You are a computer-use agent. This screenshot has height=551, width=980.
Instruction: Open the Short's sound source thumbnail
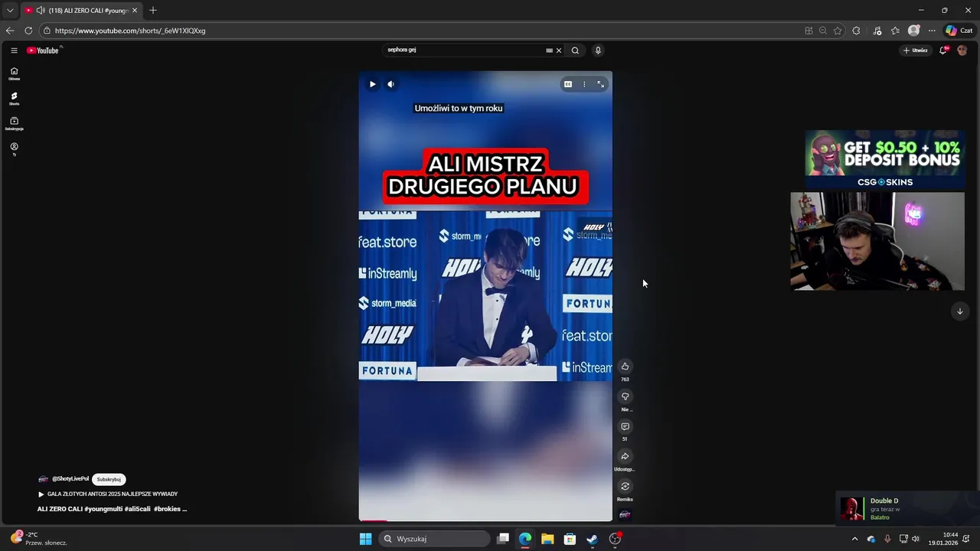625,514
